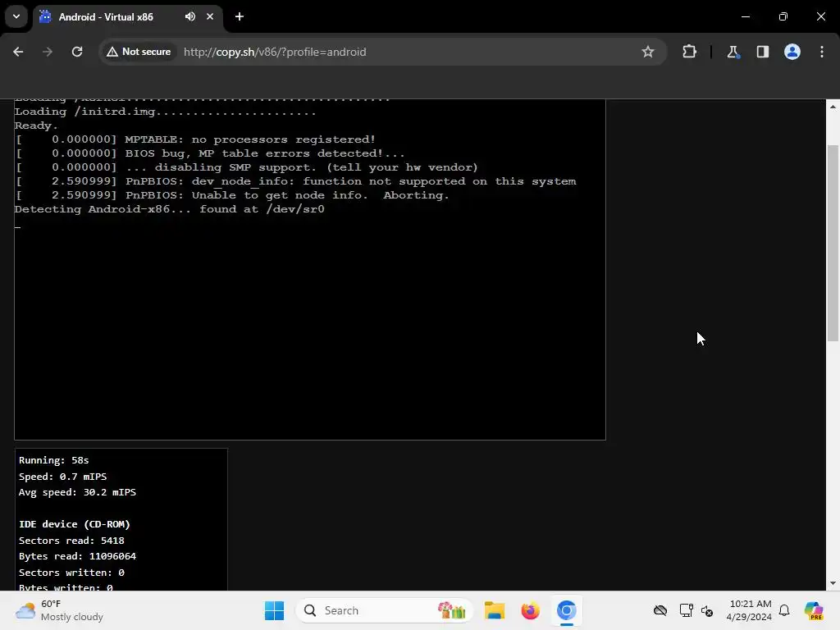
Task: Open the display/network tray icon
Action: 686,610
